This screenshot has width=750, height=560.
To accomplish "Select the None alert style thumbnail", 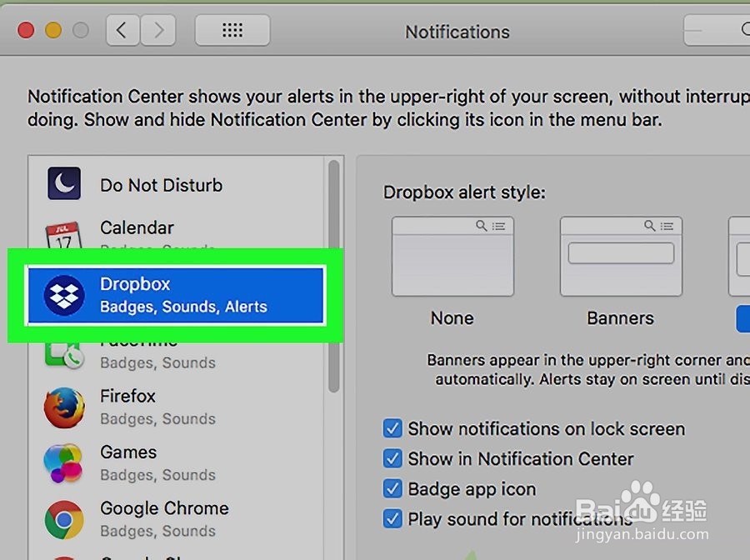I will click(452, 257).
